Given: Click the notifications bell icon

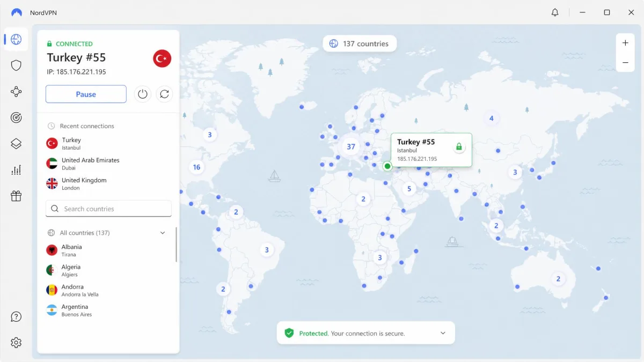Looking at the screenshot, I should click(555, 12).
